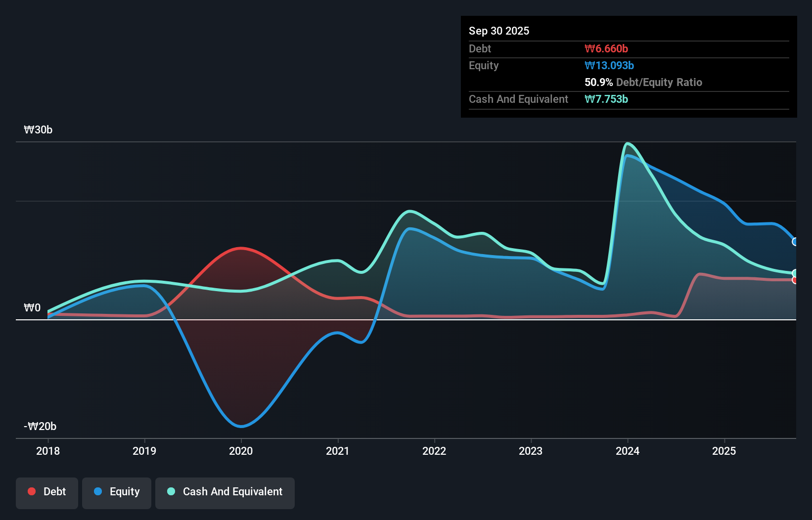812x520 pixels.
Task: Click the 2024 equity peak on the chart
Action: click(x=628, y=156)
